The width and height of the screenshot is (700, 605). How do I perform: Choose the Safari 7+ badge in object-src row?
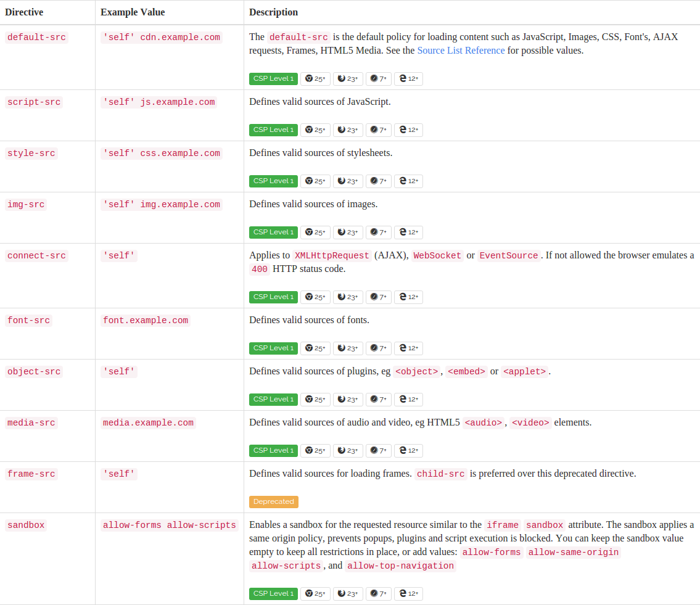378,400
